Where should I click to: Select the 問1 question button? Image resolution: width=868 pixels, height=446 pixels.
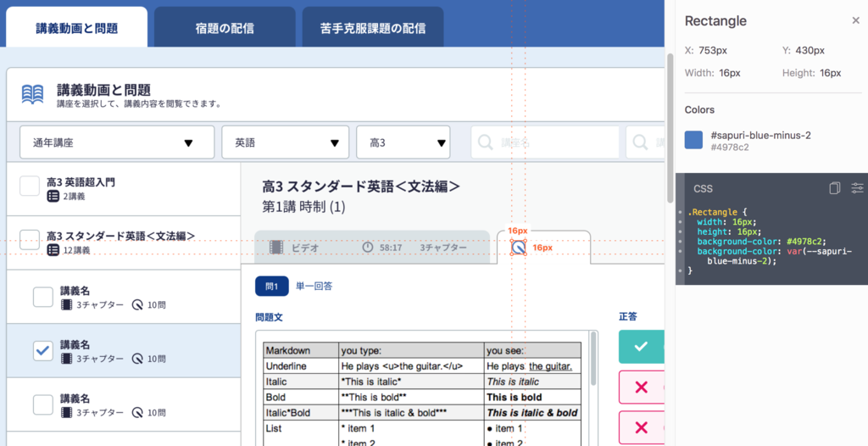coord(272,287)
